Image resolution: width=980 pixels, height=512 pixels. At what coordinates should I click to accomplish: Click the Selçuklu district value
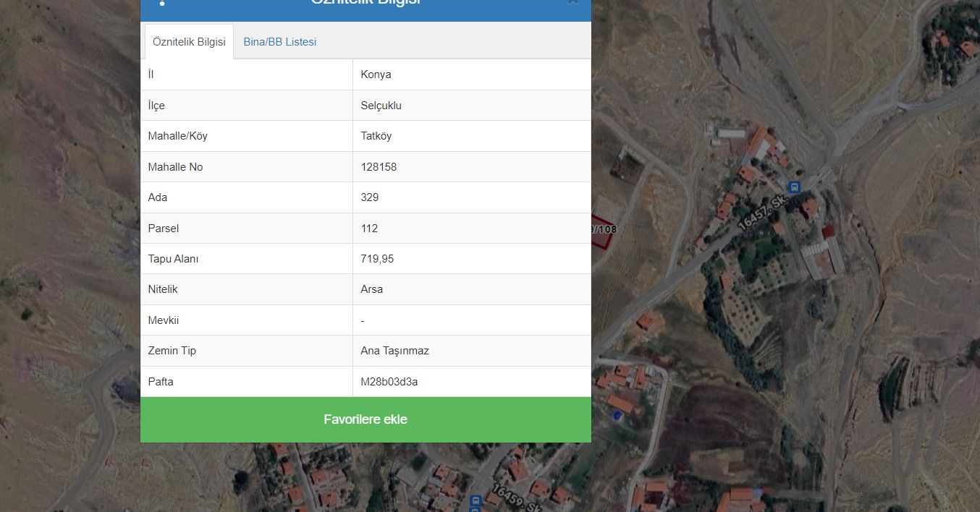[381, 106]
